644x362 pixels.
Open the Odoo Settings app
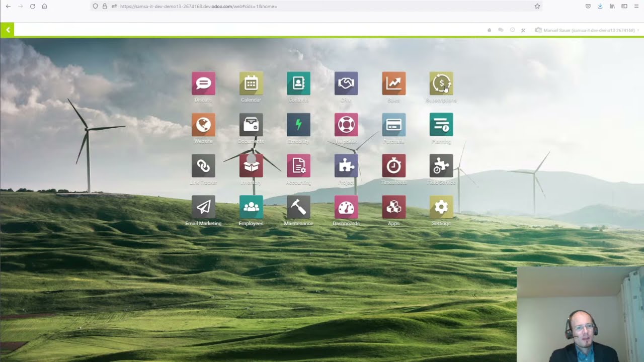coord(441,207)
